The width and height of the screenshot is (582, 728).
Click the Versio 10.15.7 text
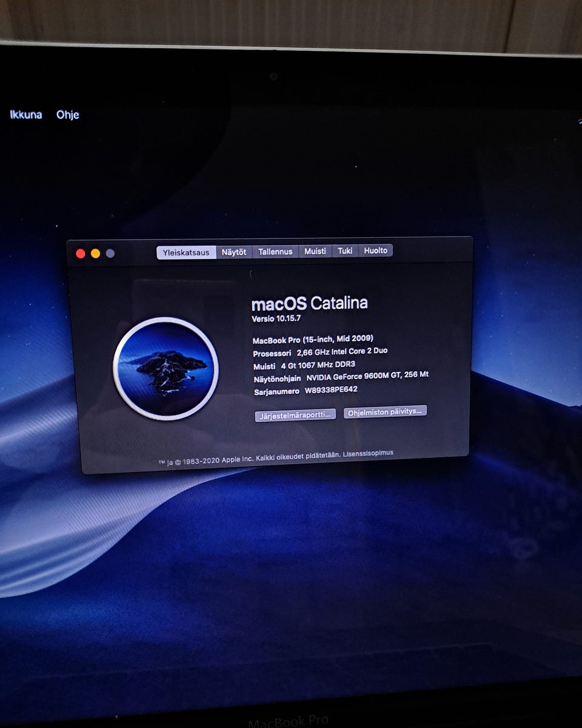point(276,318)
